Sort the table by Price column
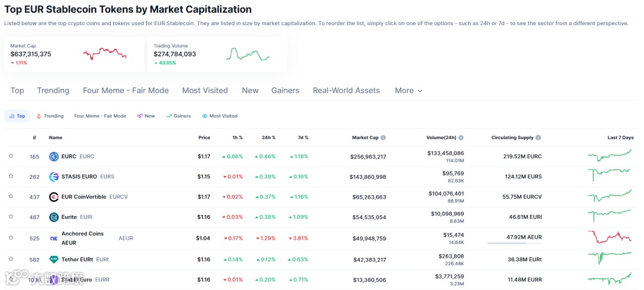Screen dimensions: 644x290 tap(204, 138)
